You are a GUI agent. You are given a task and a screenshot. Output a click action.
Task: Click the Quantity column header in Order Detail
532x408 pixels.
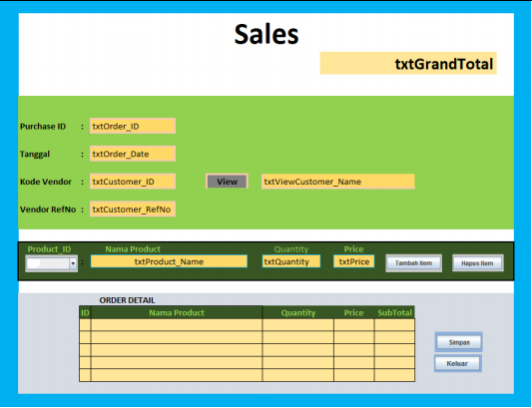coord(298,312)
